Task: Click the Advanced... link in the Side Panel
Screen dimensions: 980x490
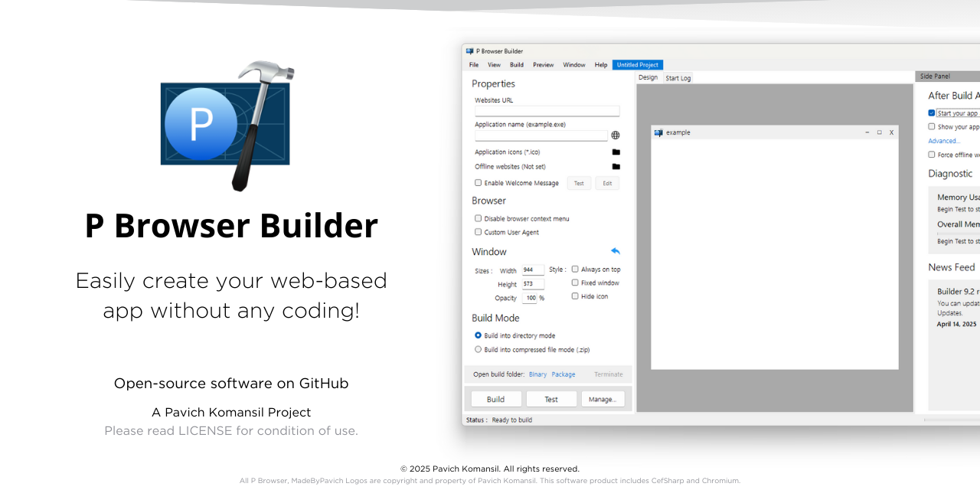Action: tap(943, 140)
